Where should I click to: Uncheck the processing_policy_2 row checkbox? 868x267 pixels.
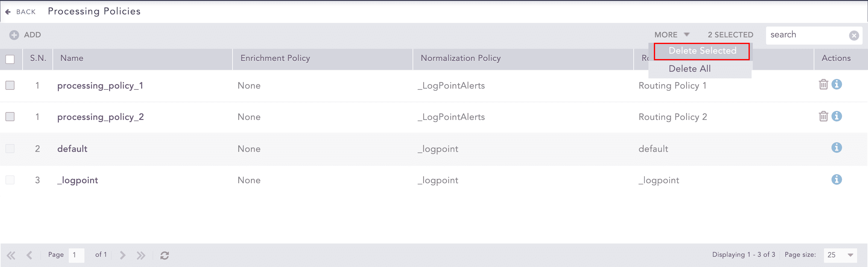(x=10, y=117)
